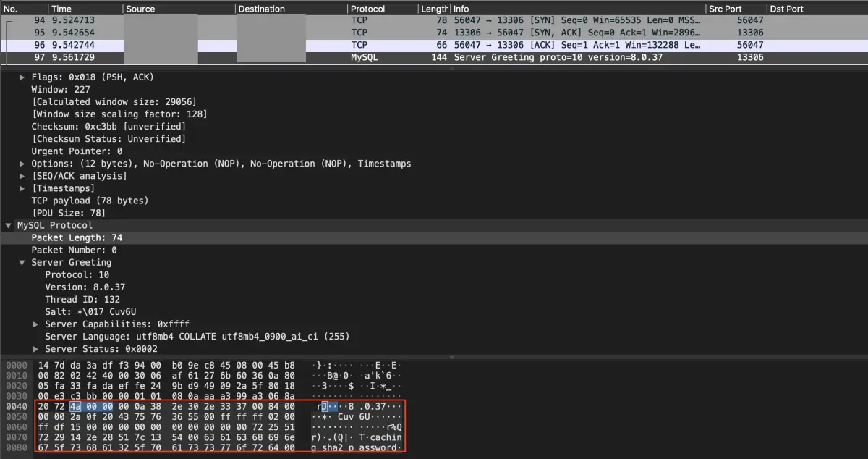Select the [PDU Size: 78] line
This screenshot has width=868, height=459.
coord(68,213)
